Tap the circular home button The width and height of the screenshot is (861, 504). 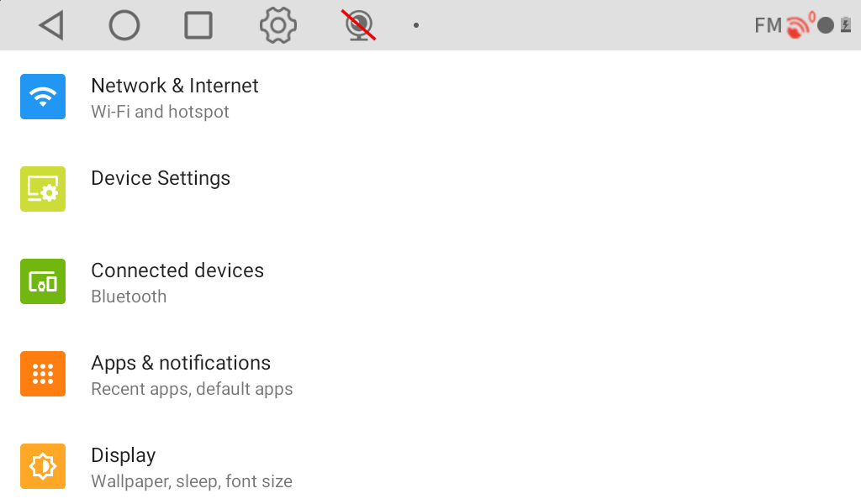coord(124,25)
